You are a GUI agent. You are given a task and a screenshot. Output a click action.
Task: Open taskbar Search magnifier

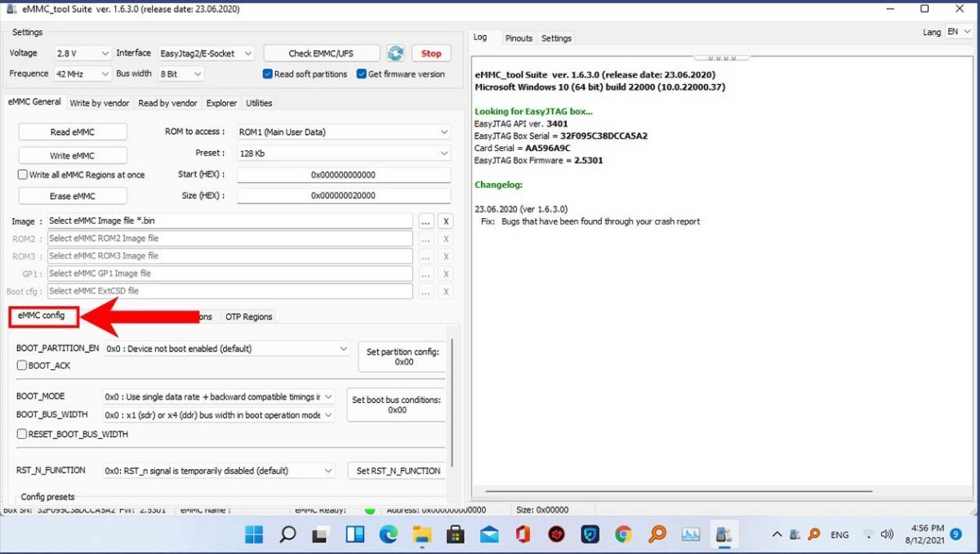pos(287,534)
